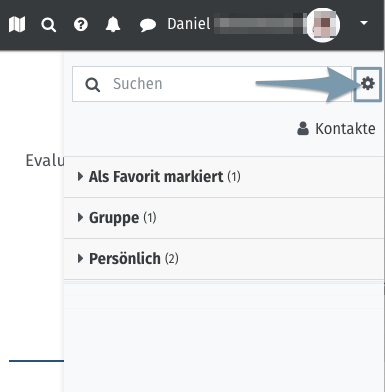
Task: Focus the Suchen search field
Action: [x=212, y=84]
